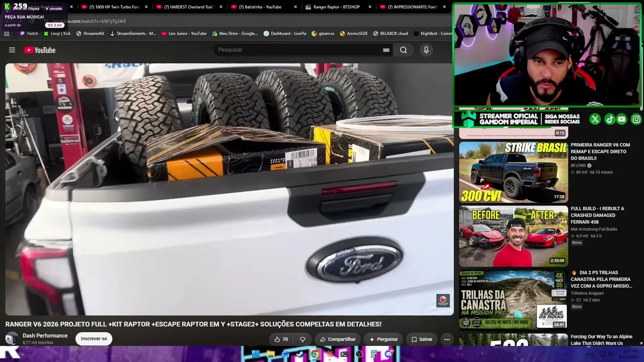Open the Dash Performance channel avatar
Viewport: 644px width, 362px height.
[x=12, y=338]
